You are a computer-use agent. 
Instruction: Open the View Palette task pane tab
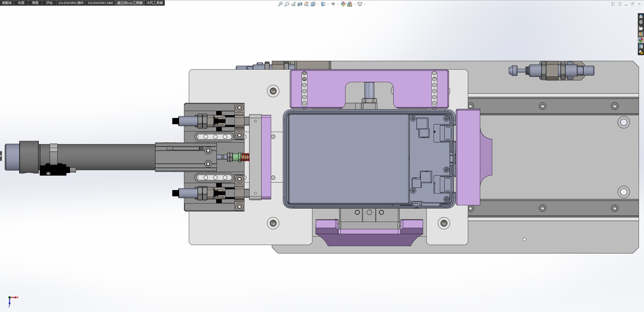pos(641,34)
